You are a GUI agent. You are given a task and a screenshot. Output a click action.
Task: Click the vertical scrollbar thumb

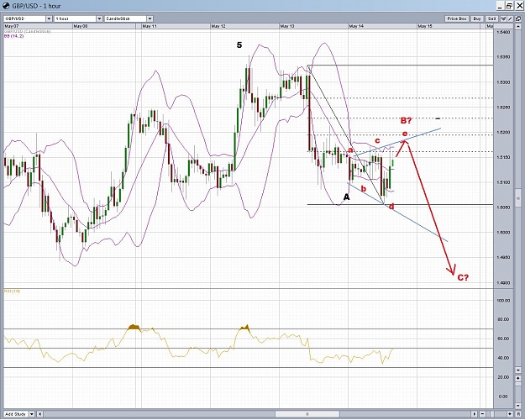[x=518, y=198]
